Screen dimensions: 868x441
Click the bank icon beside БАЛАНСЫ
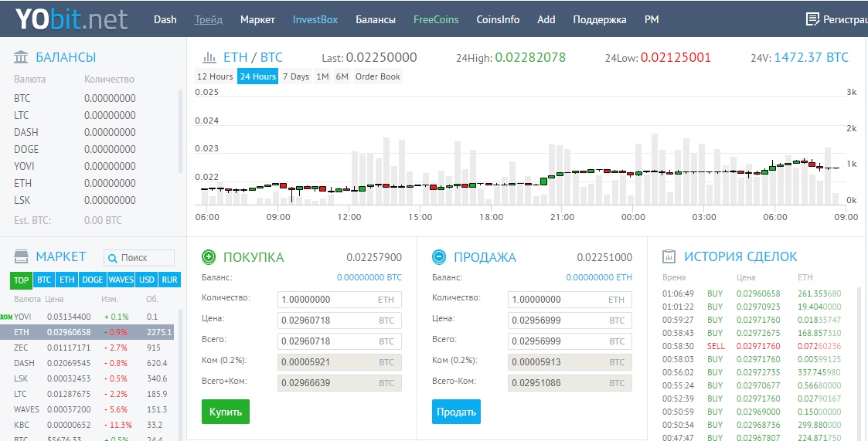21,57
